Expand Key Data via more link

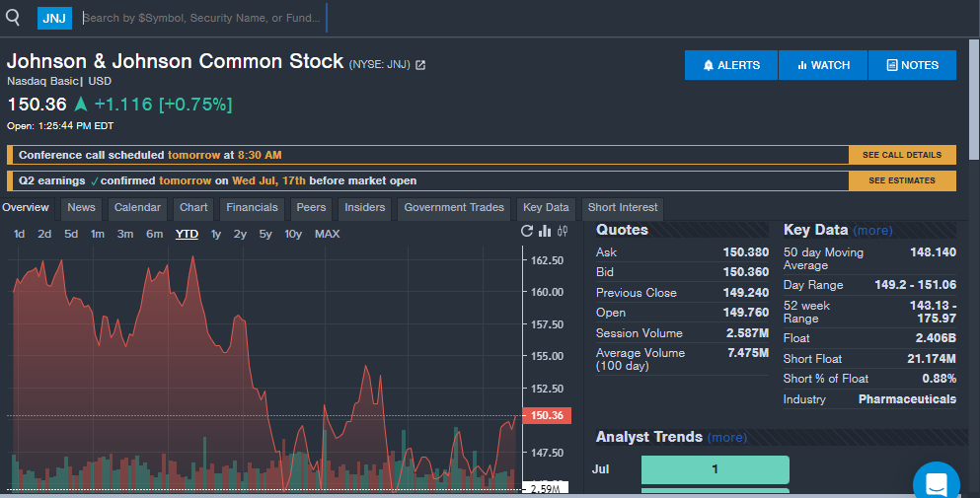coord(872,231)
